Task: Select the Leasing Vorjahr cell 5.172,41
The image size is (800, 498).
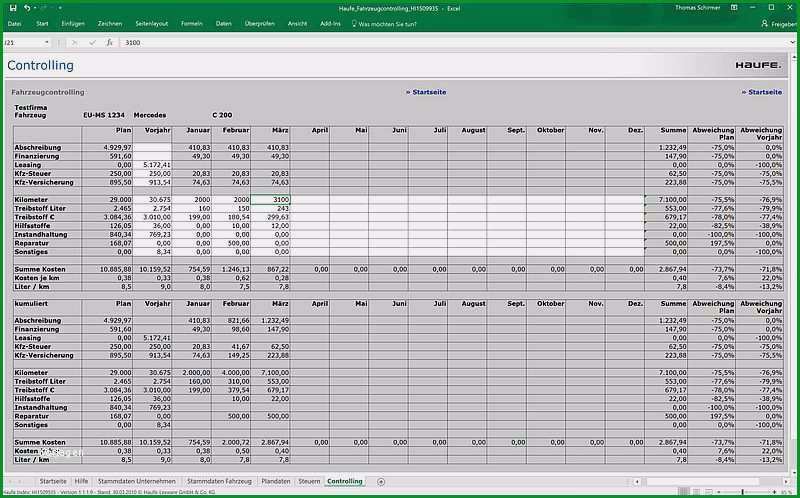Action: pyautogui.click(x=152, y=165)
